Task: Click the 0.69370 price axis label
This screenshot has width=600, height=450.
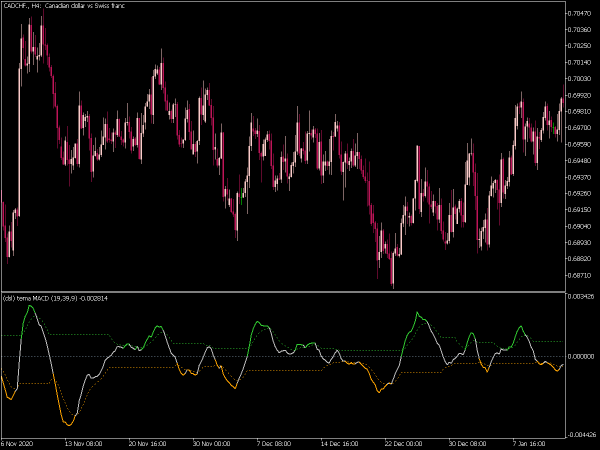Action: tap(579, 177)
